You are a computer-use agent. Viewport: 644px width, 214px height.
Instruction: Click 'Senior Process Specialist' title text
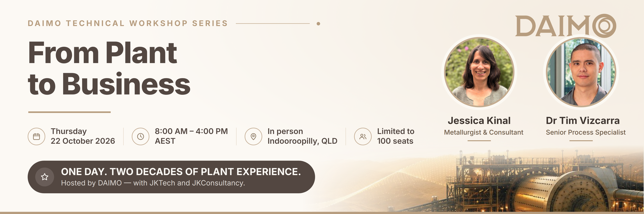(586, 132)
